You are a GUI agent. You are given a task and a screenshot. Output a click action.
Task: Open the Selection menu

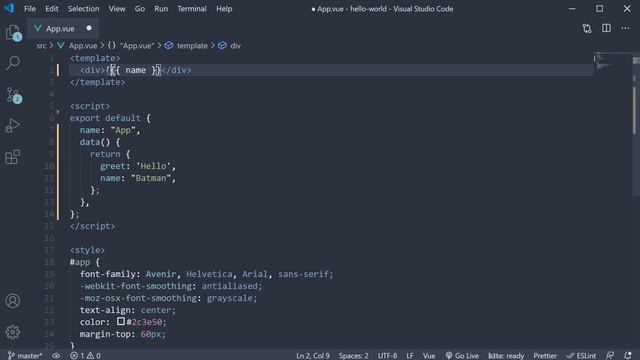(83, 9)
